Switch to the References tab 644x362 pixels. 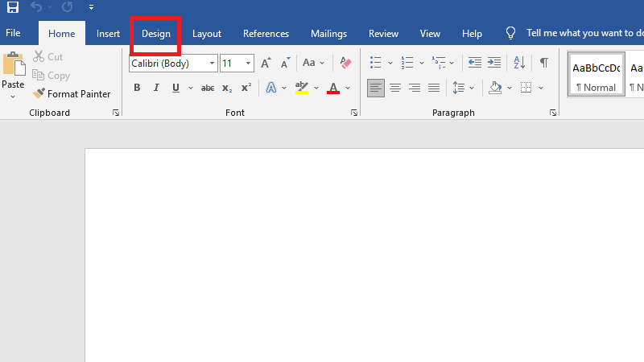266,34
